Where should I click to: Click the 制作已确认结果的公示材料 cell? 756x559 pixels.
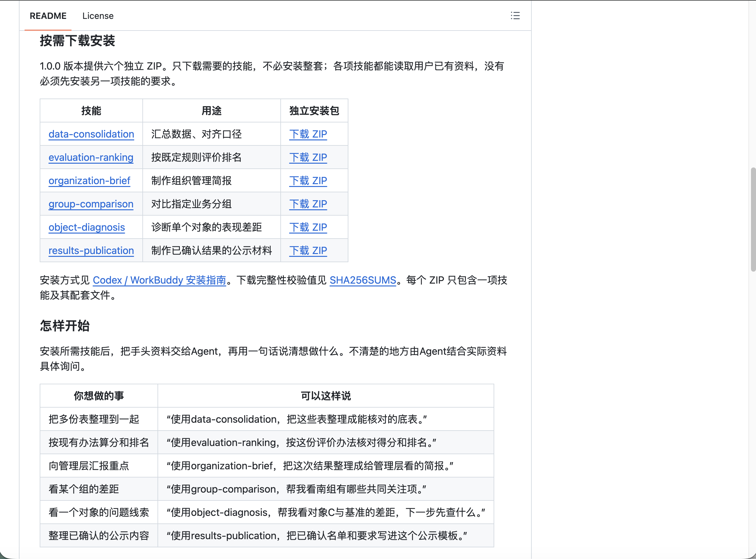coord(212,251)
